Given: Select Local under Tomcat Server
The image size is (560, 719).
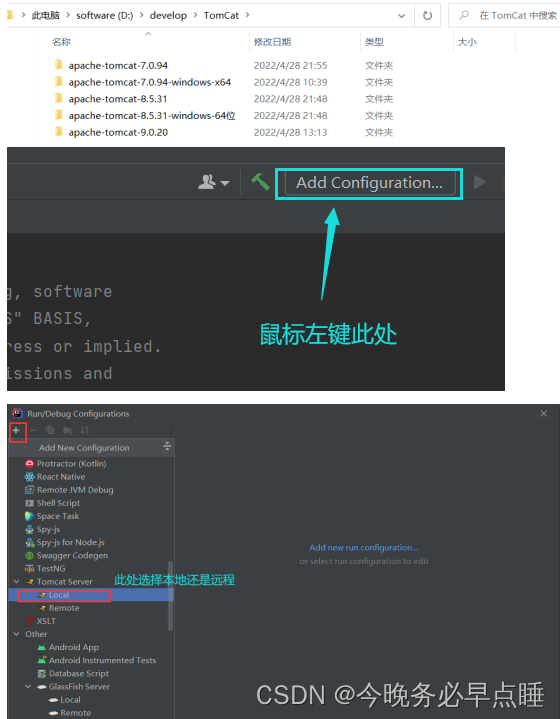Looking at the screenshot, I should (x=59, y=595).
